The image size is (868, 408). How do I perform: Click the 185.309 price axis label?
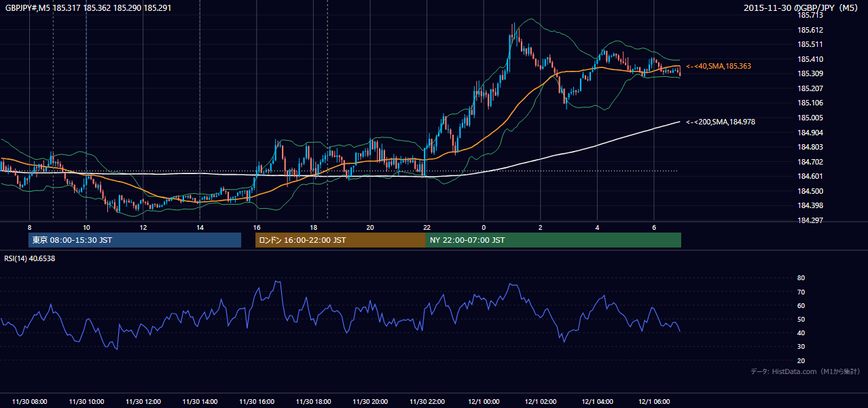(x=810, y=73)
